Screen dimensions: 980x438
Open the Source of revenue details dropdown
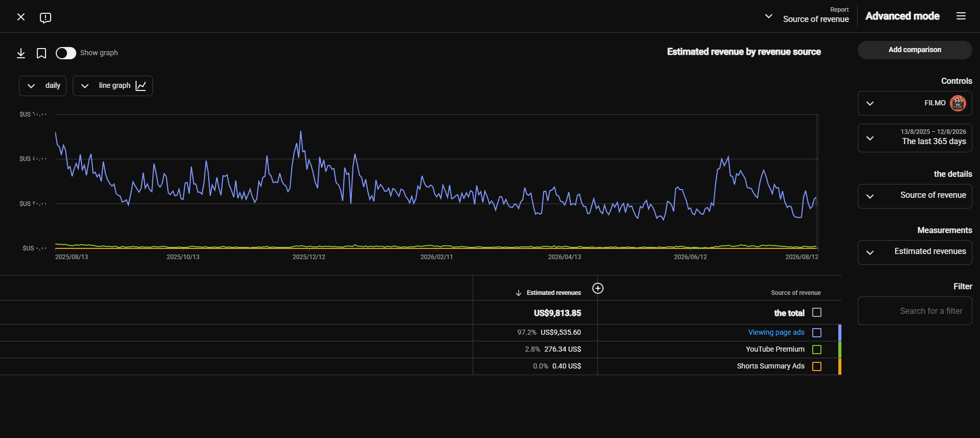[x=915, y=196]
